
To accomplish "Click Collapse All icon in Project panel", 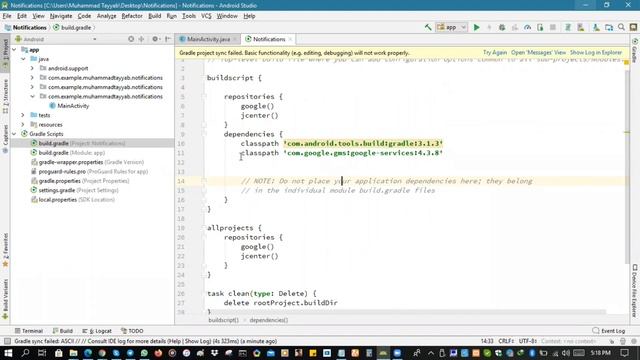I will 141,39.
